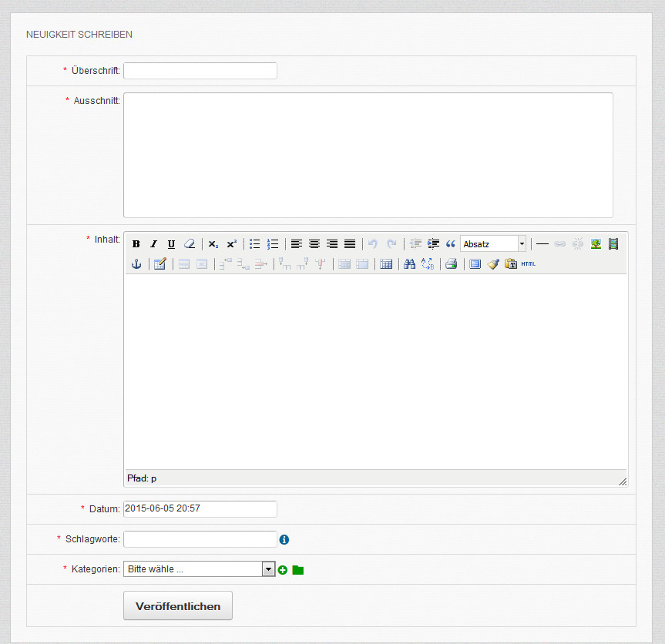Toggle underline formatting in the editor
The image size is (665, 644).
(171, 244)
